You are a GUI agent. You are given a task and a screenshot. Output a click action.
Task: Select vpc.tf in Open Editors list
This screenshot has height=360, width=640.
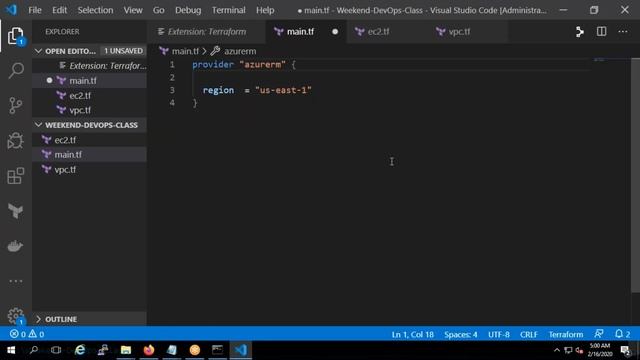pyautogui.click(x=89, y=110)
